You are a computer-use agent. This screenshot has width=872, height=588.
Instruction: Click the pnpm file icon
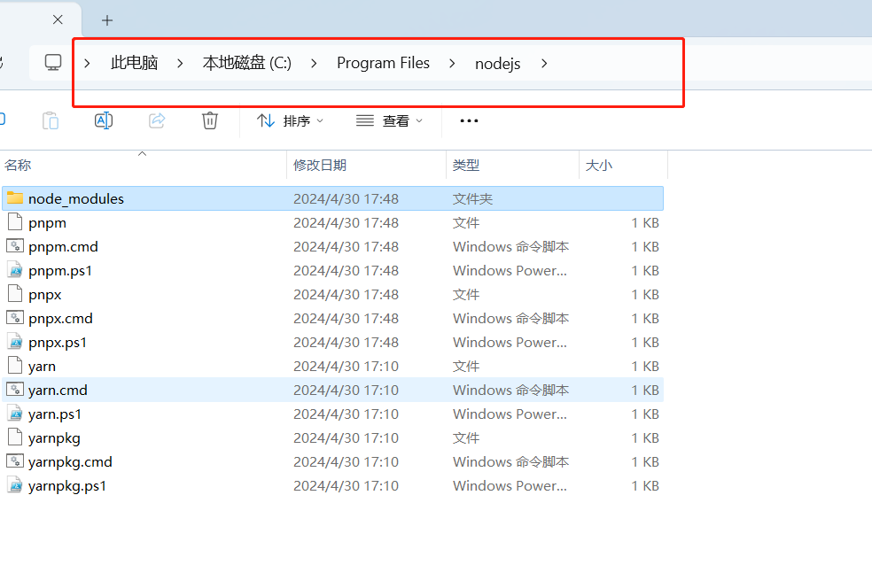pos(15,221)
